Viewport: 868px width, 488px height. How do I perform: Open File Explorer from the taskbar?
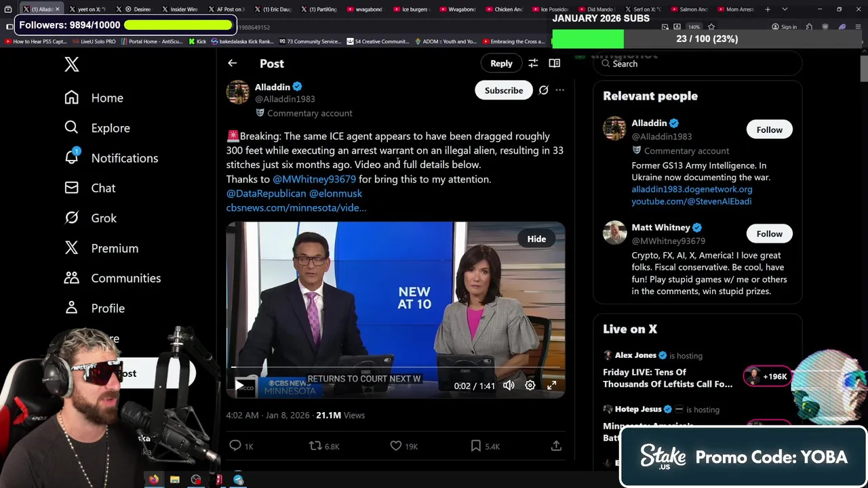click(x=175, y=480)
